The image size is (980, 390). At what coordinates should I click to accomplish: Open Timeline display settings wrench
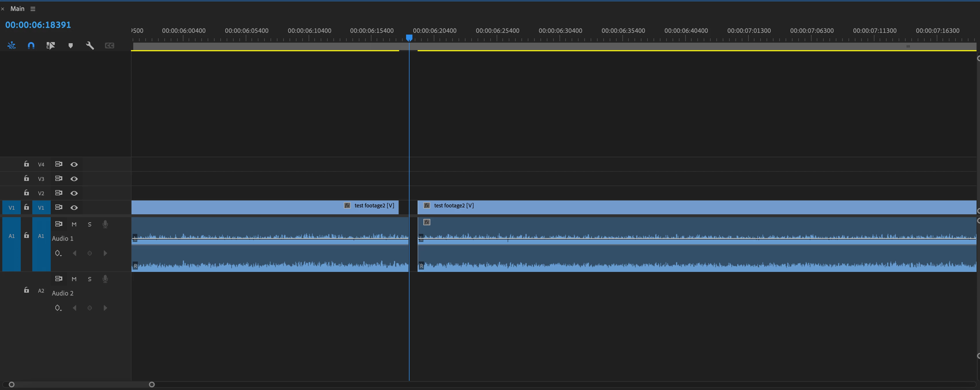pyautogui.click(x=90, y=46)
